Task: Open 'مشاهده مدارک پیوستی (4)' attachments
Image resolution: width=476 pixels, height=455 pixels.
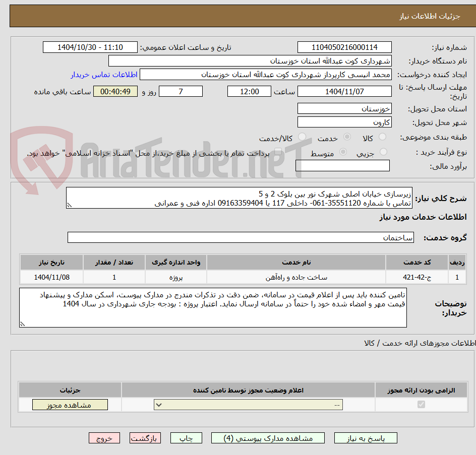Action: click(x=268, y=438)
